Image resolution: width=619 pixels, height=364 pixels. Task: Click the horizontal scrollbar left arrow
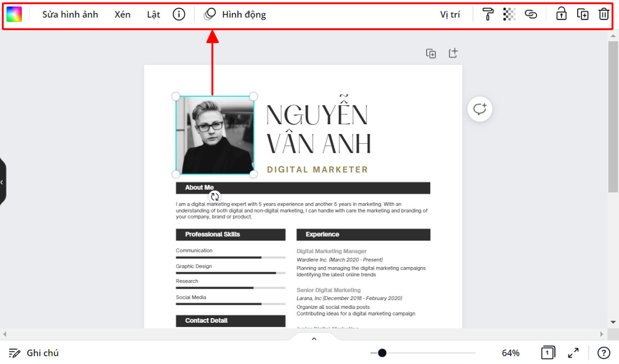tap(5, 334)
